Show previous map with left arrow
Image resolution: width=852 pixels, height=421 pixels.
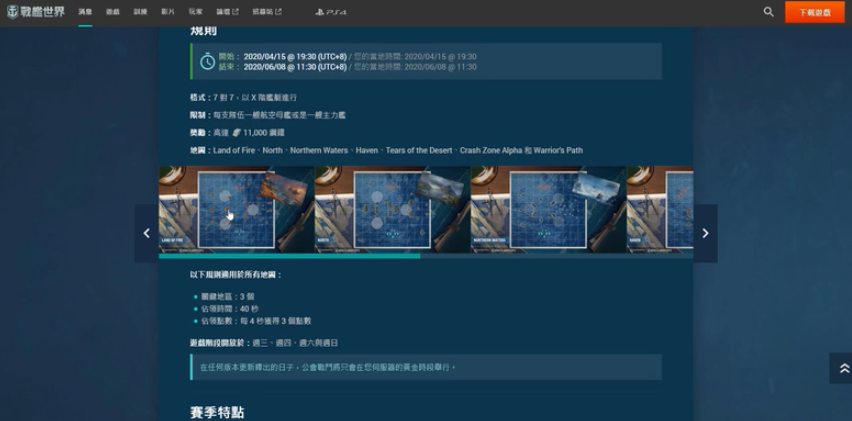(147, 233)
